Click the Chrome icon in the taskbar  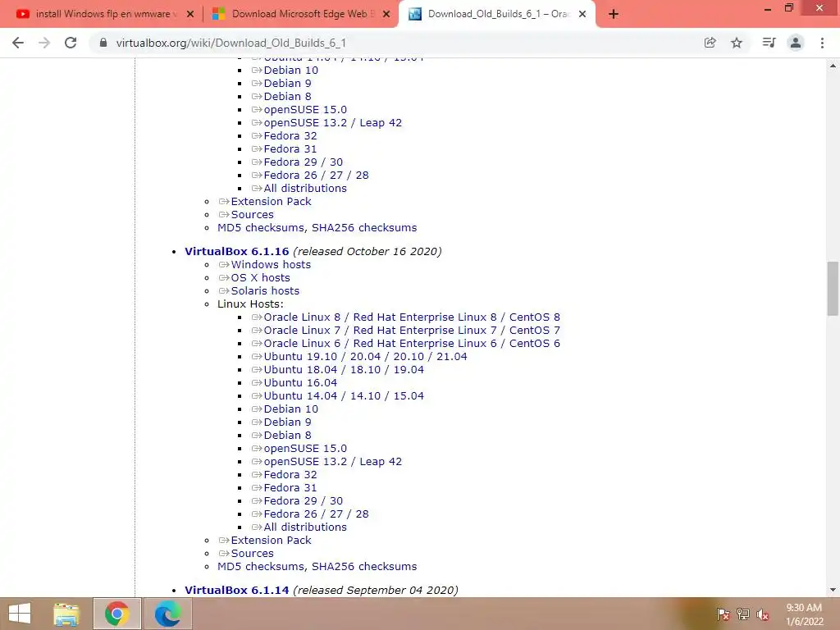[x=116, y=614]
